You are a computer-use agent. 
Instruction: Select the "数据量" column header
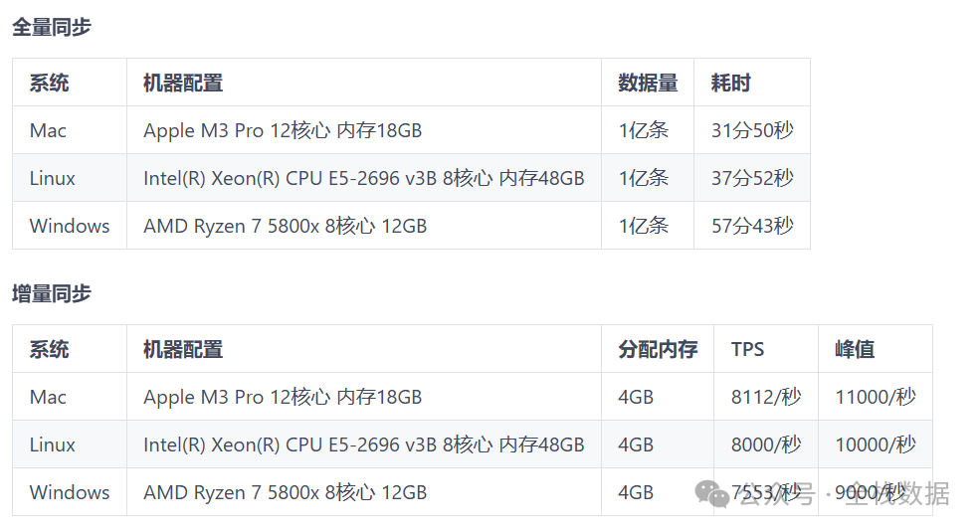pos(648,84)
